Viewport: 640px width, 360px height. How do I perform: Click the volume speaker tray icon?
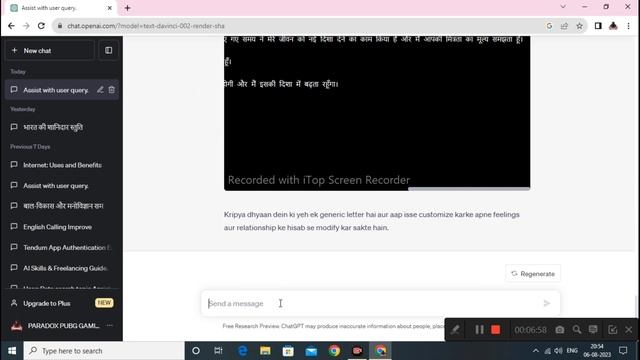pyautogui.click(x=558, y=351)
